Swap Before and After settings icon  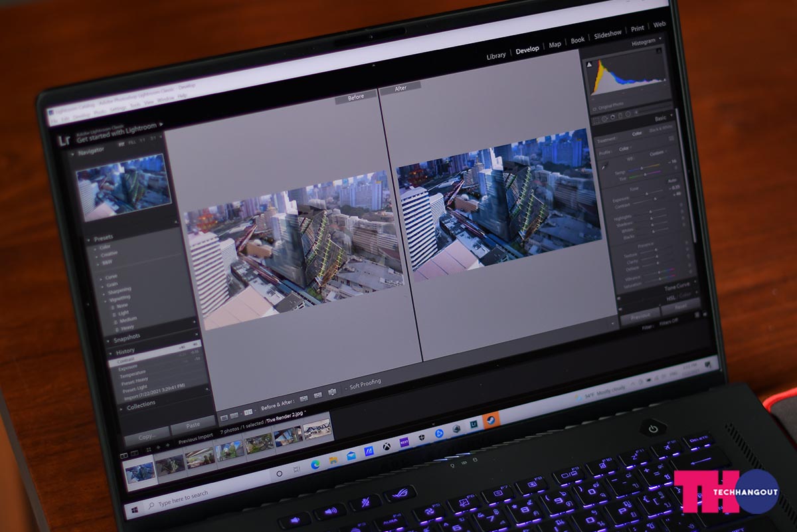tap(332, 392)
